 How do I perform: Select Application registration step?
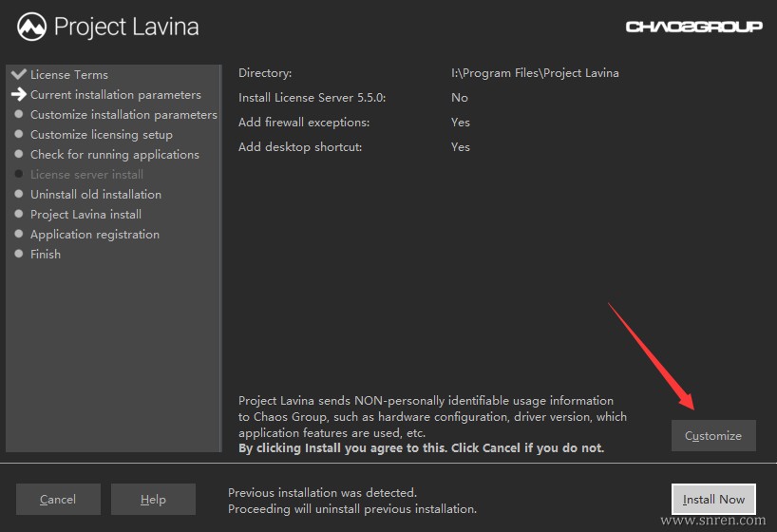(x=95, y=234)
